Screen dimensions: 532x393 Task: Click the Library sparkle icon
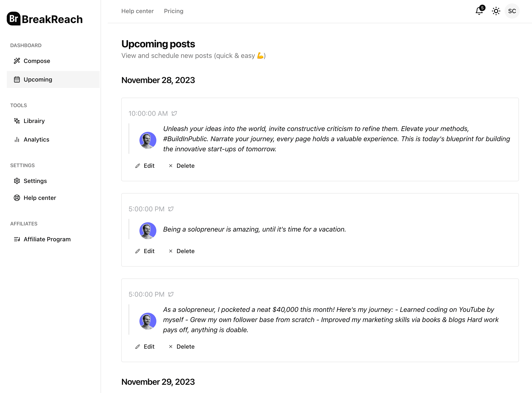click(17, 121)
